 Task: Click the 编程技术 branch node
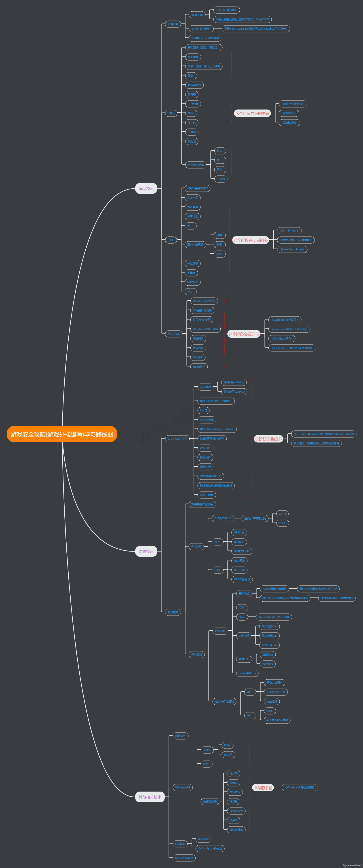click(x=146, y=188)
